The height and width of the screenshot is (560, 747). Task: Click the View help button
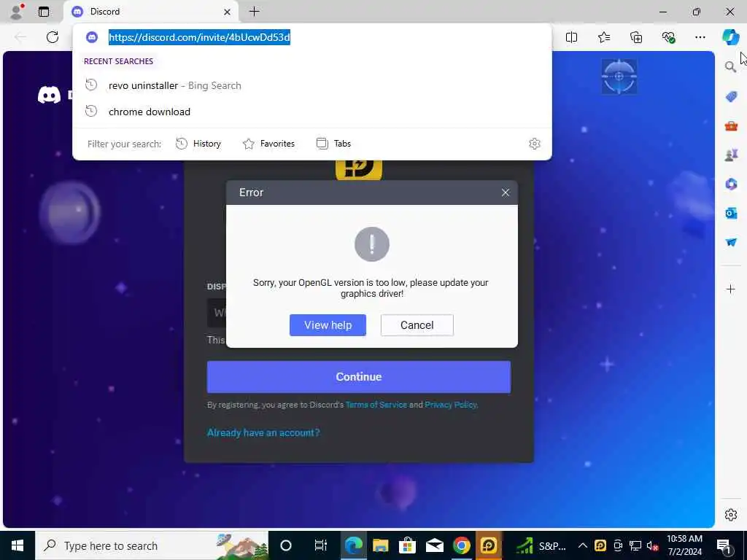tap(328, 325)
